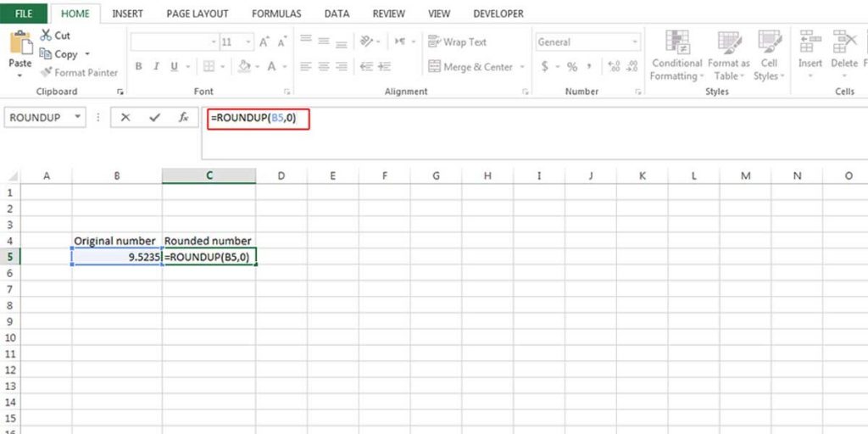868x434 pixels.
Task: Switch to the FORMULAS tab
Action: [x=276, y=14]
